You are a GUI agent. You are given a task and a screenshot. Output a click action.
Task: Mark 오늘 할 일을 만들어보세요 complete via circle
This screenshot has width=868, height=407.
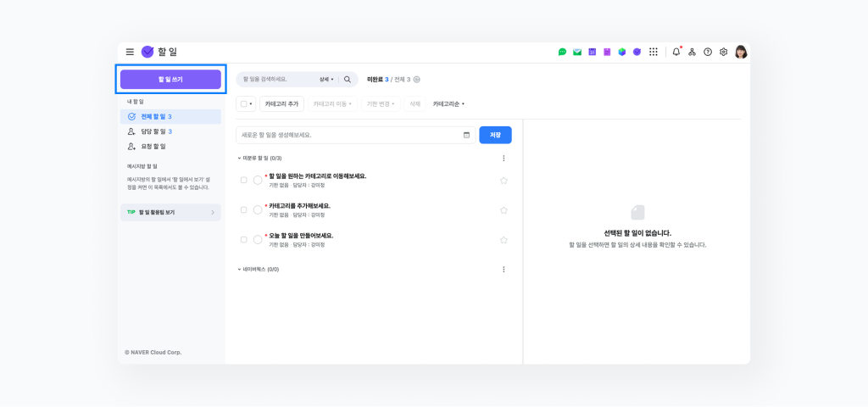point(258,240)
